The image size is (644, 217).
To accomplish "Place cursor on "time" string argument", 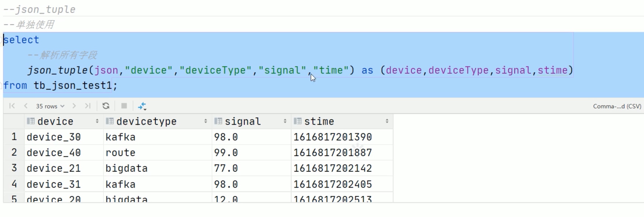I will coord(331,70).
